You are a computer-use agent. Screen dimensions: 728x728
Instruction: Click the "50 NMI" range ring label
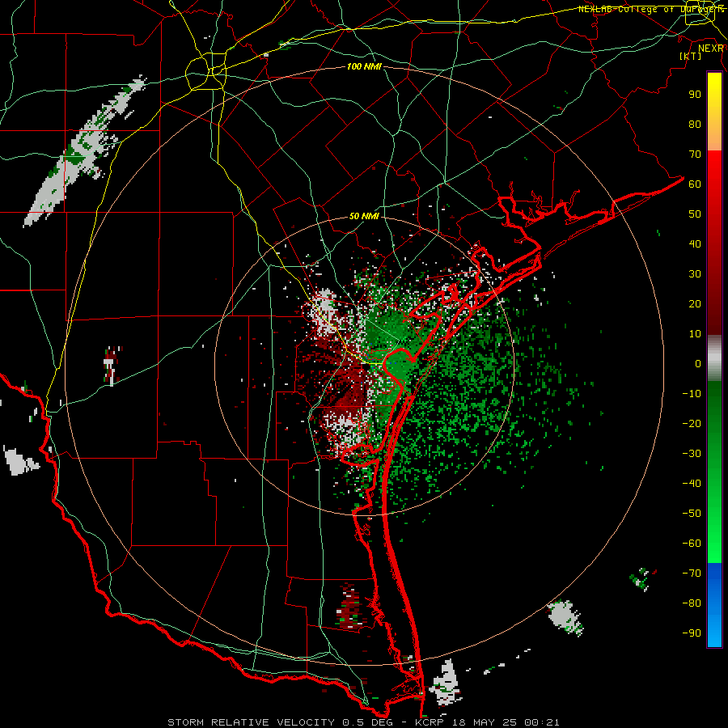pyautogui.click(x=364, y=216)
